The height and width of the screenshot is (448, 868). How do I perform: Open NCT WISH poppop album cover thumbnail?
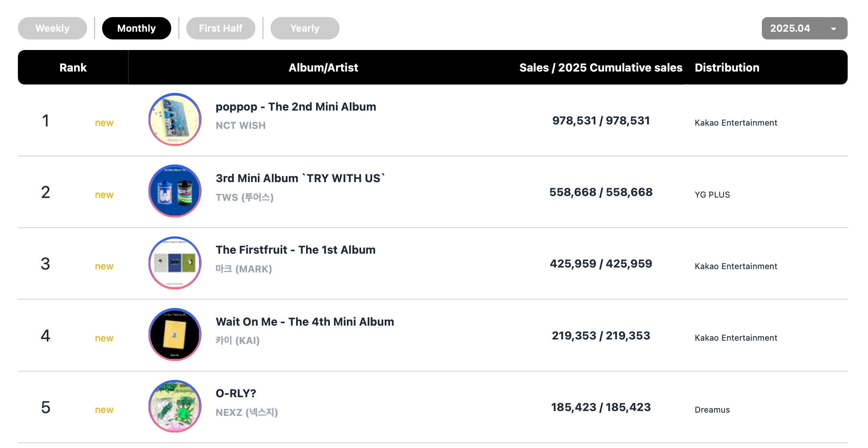click(x=175, y=120)
